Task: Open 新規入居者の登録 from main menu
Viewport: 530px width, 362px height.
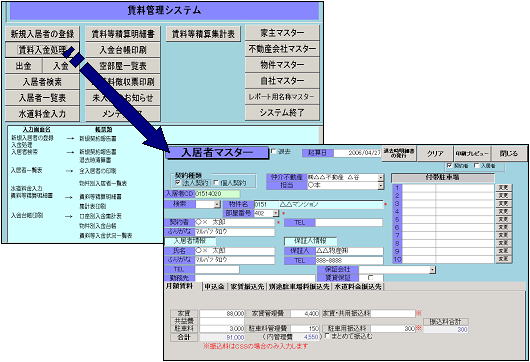Action: point(42,34)
